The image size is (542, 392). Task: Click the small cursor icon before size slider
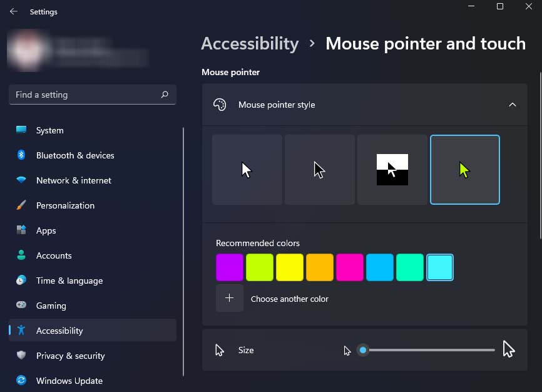click(x=347, y=351)
